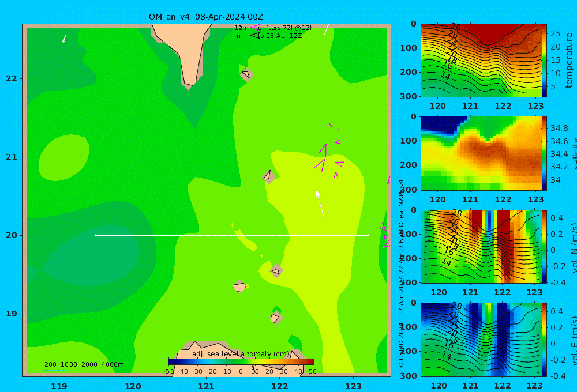Image resolution: width=577 pixels, height=392 pixels.
Task: Select the island marker near 18.9°N 122°E
Action: (276, 318)
